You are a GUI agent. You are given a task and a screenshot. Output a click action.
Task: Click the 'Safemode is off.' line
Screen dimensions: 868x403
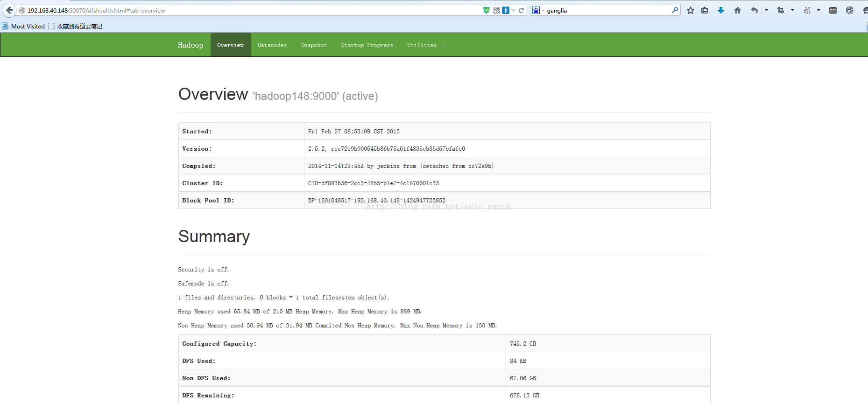click(204, 284)
